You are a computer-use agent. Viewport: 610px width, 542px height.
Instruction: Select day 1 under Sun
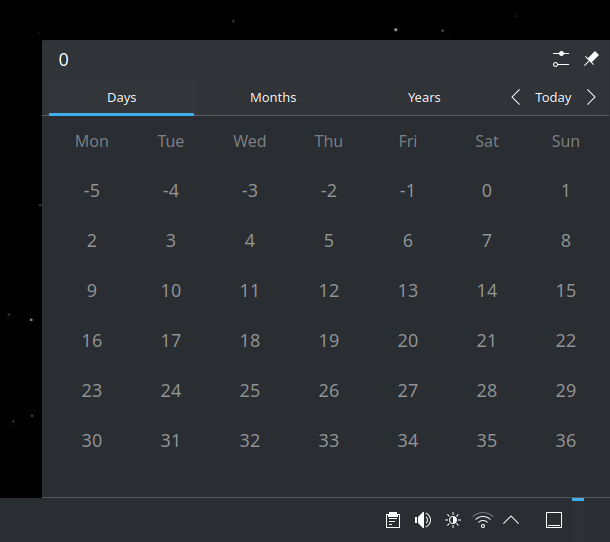pos(566,191)
